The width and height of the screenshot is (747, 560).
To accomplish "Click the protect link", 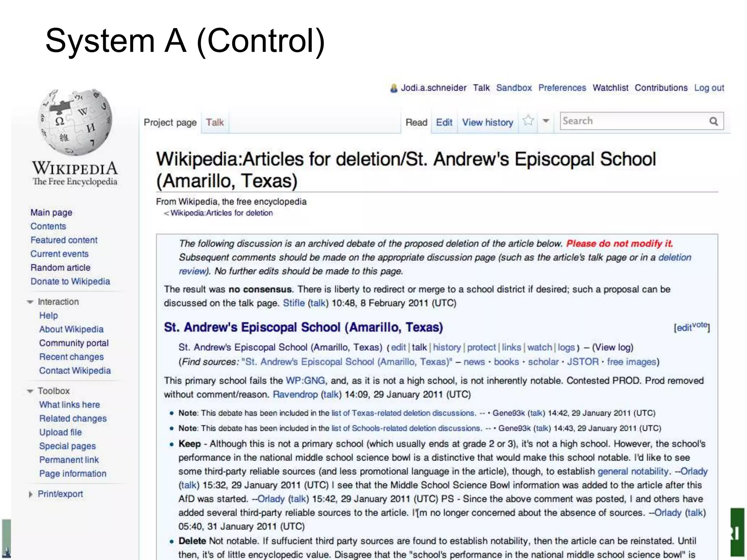I will [x=481, y=347].
